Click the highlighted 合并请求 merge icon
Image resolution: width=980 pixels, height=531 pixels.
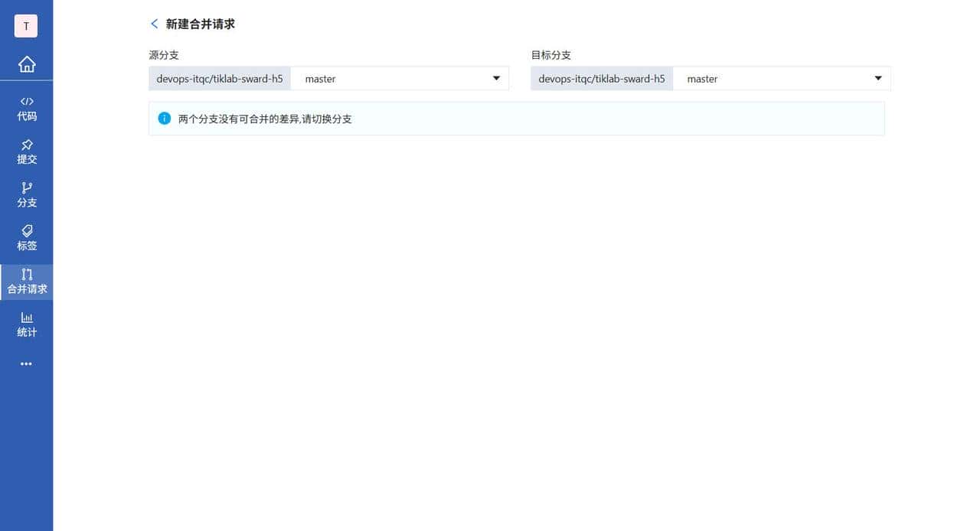(x=26, y=275)
